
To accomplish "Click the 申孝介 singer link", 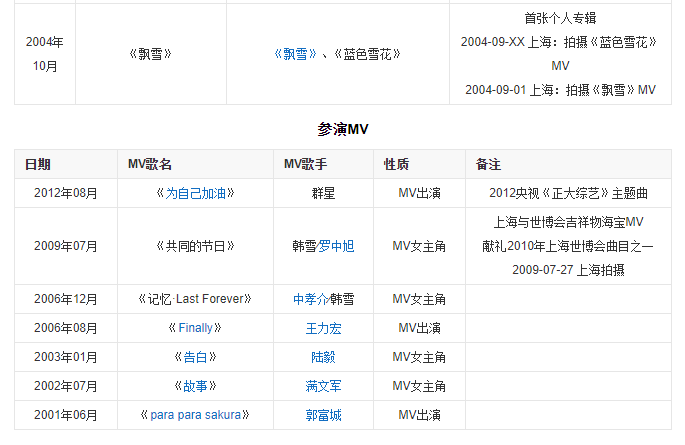I will pos(310,299).
